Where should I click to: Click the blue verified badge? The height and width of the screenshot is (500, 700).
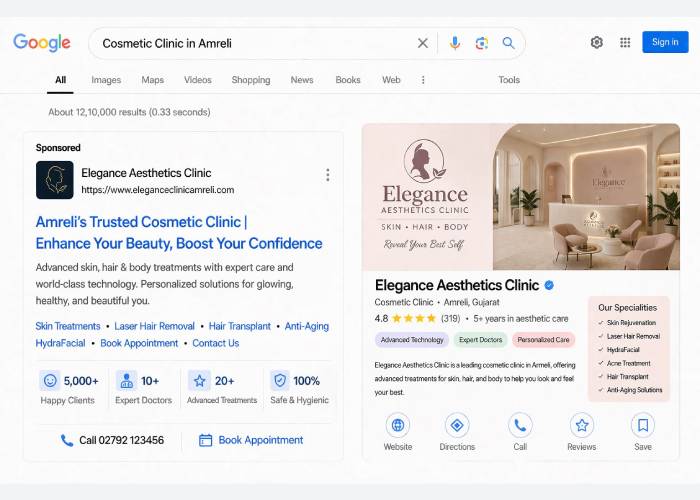tap(549, 285)
